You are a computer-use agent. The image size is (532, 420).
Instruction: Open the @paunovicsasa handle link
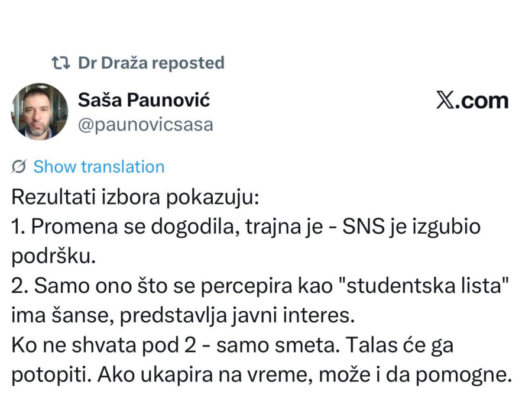(x=145, y=125)
